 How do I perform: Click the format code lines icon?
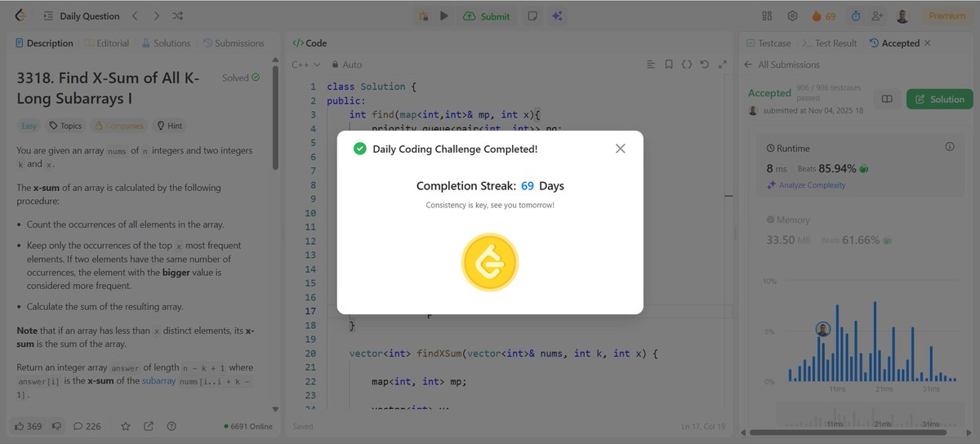[651, 64]
